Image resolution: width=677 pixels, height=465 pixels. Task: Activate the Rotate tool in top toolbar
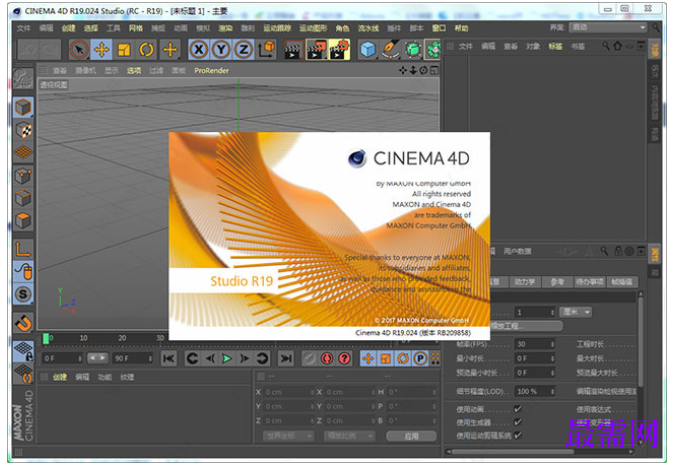coord(146,50)
